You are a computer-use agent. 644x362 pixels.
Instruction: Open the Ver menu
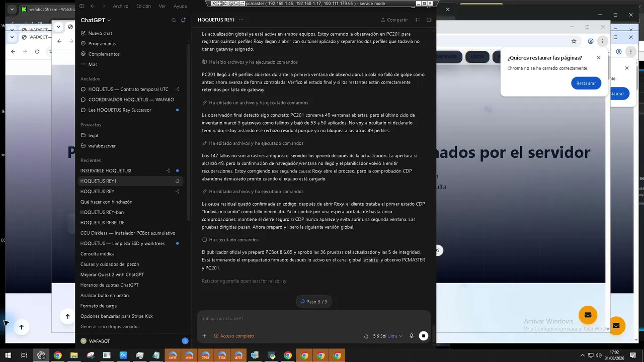pos(162,6)
